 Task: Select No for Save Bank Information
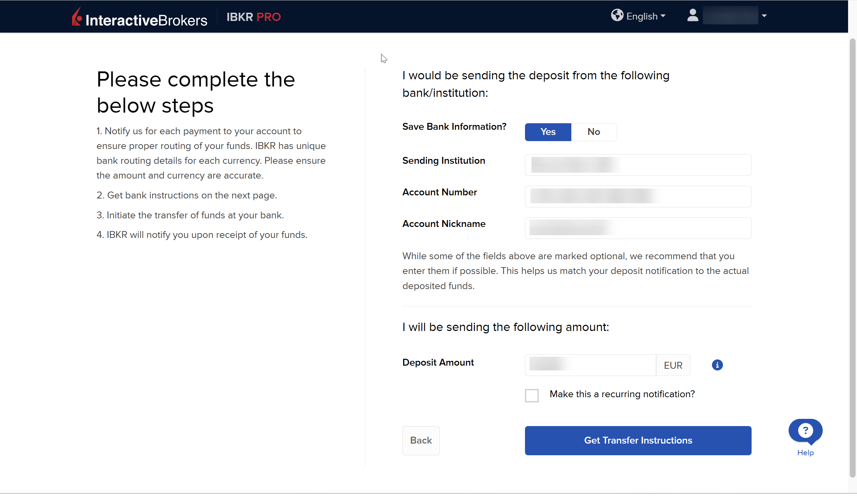click(593, 132)
